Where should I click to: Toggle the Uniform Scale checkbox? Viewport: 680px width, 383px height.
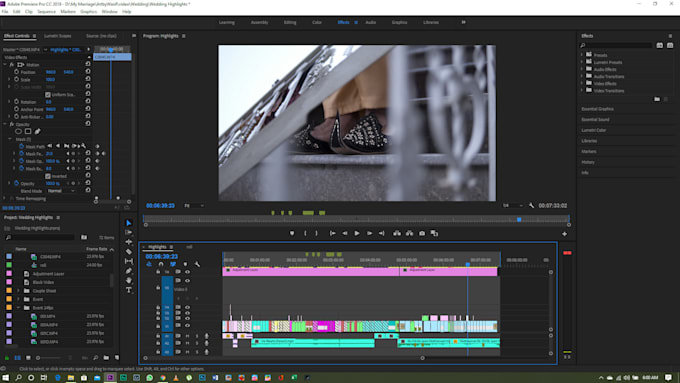[x=48, y=95]
